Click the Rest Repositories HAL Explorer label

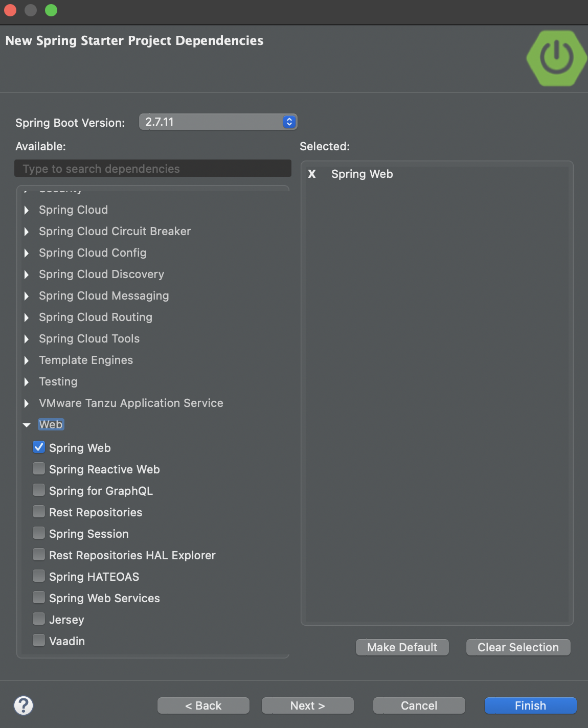tap(132, 555)
